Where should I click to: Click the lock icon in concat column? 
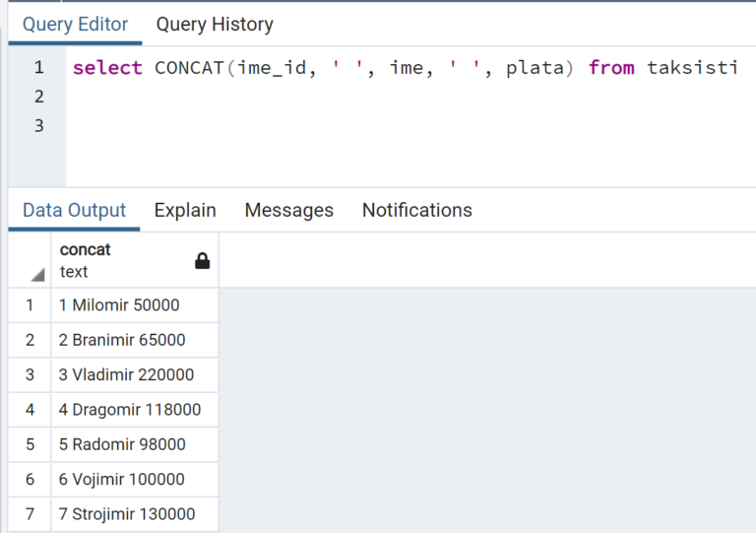pyautogui.click(x=202, y=261)
